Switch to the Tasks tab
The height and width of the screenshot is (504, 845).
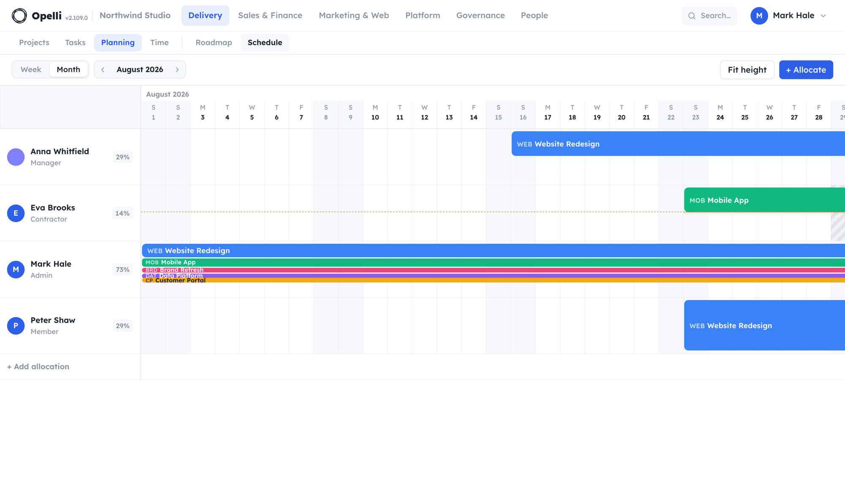(x=75, y=43)
